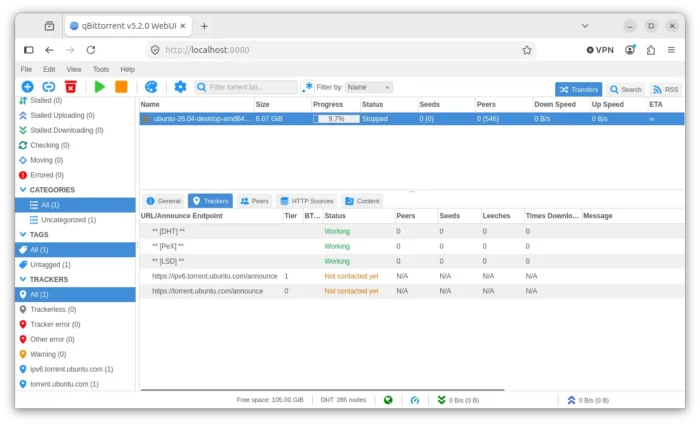Open the Help menu
The width and height of the screenshot is (700, 425).
(127, 69)
